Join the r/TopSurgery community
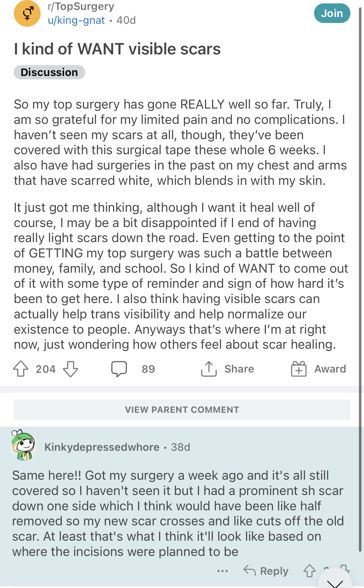364x588 pixels. pyautogui.click(x=332, y=13)
